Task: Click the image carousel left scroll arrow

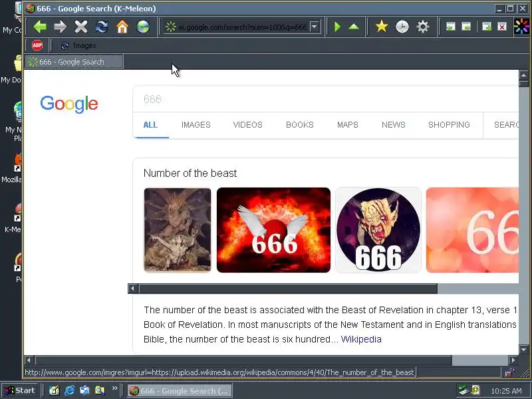Action: click(132, 289)
